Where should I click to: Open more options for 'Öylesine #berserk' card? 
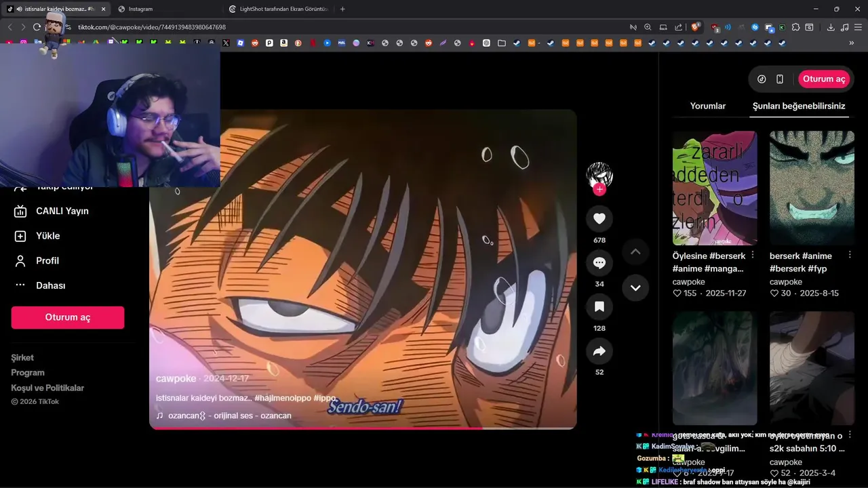[752, 256]
